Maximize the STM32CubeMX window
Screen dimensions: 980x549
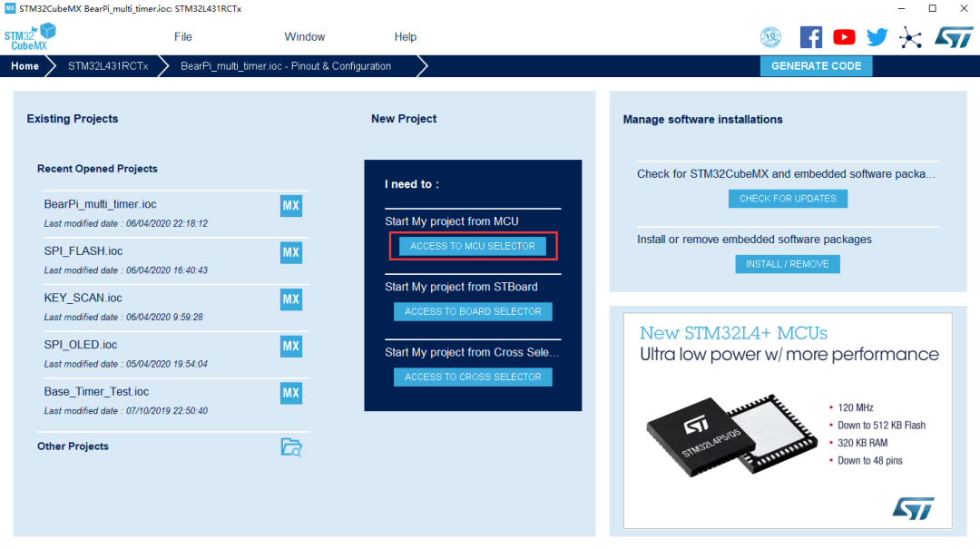point(932,8)
